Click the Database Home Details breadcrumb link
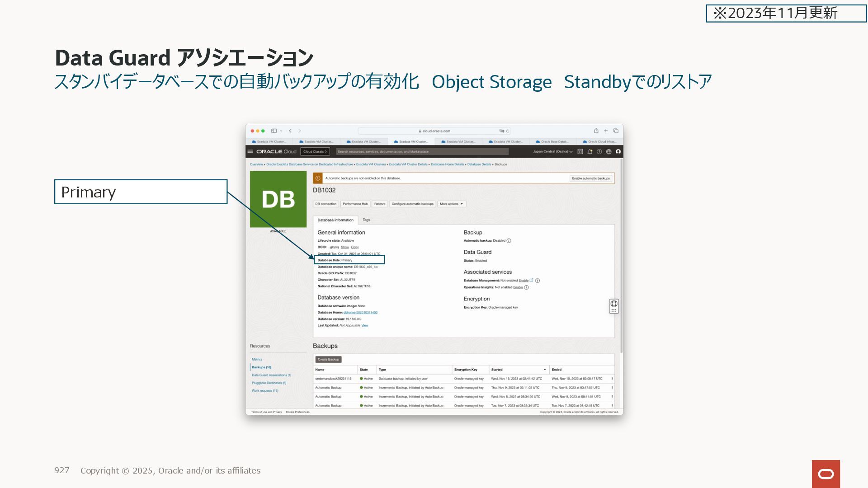 pos(447,164)
